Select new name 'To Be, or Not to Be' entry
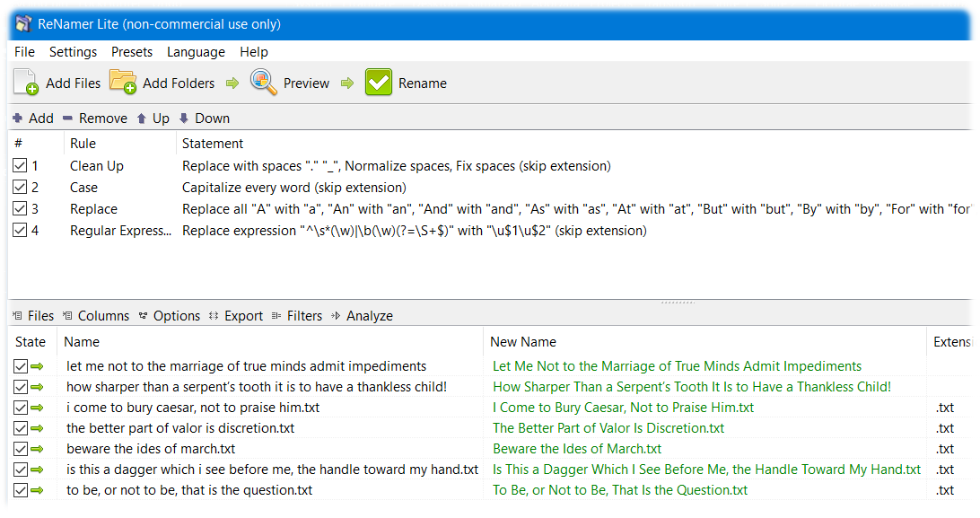The height and width of the screenshot is (518, 980). (620, 490)
